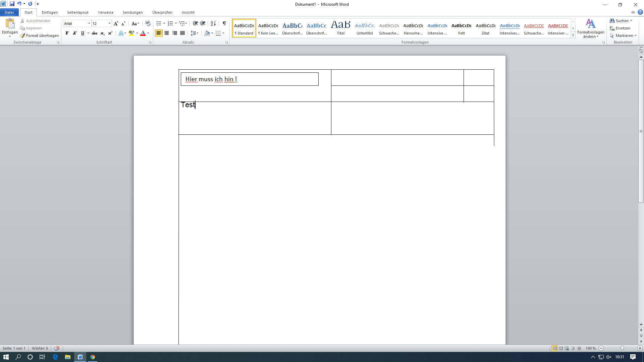Toggle strikethrough formatting
Viewport: 644px width, 362px height.
click(95, 33)
